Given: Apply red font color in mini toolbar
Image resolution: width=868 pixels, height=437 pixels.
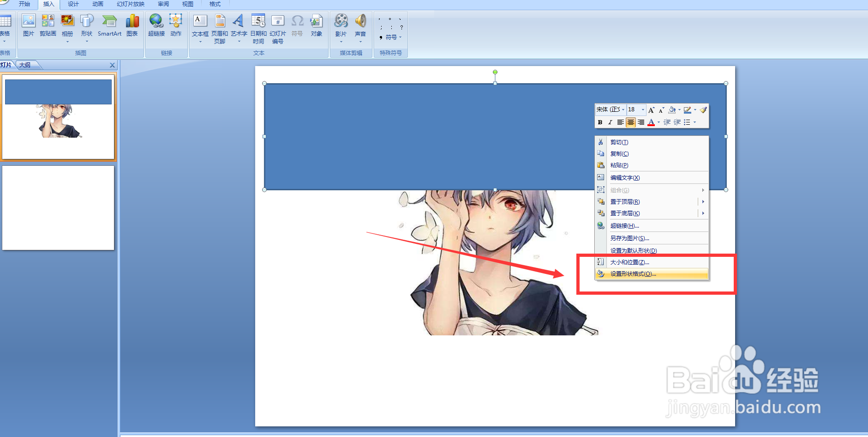Looking at the screenshot, I should (651, 122).
